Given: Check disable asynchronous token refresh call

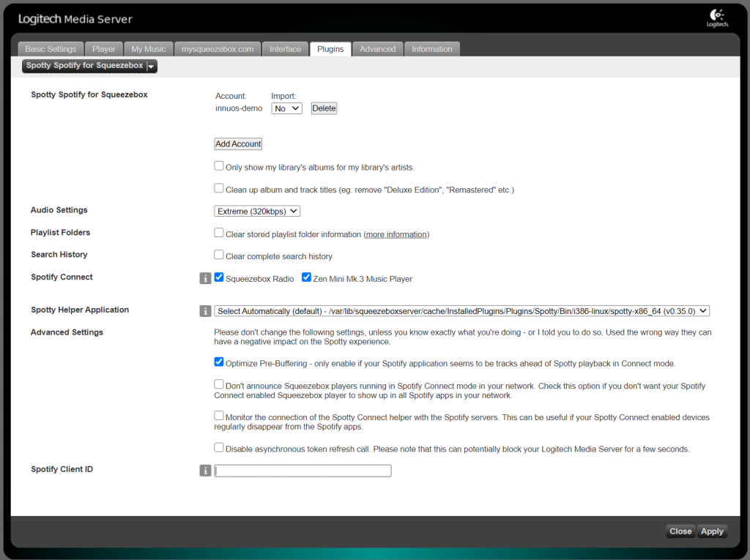Looking at the screenshot, I should [218, 447].
